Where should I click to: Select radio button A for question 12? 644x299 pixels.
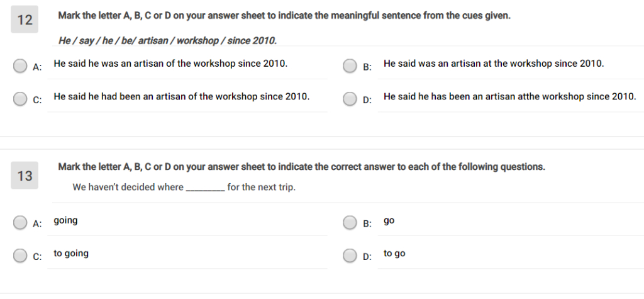pos(19,66)
